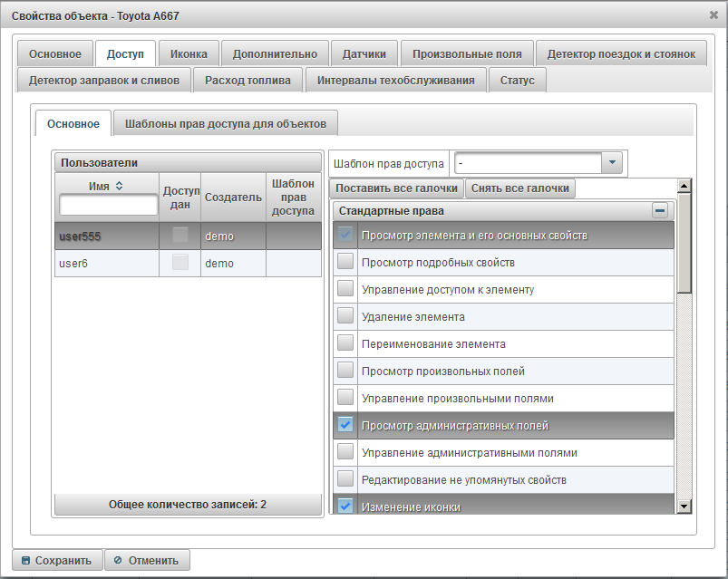The width and height of the screenshot is (728, 579).
Task: Uncheck Просмотр административных полей
Action: [x=345, y=425]
